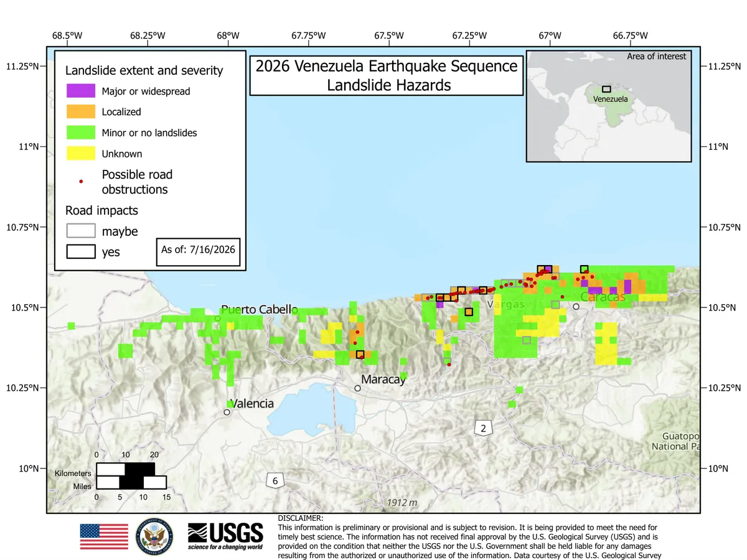Viewport: 747px width, 560px height.
Task: Click the top '67°W' longitude label
Action: click(550, 35)
